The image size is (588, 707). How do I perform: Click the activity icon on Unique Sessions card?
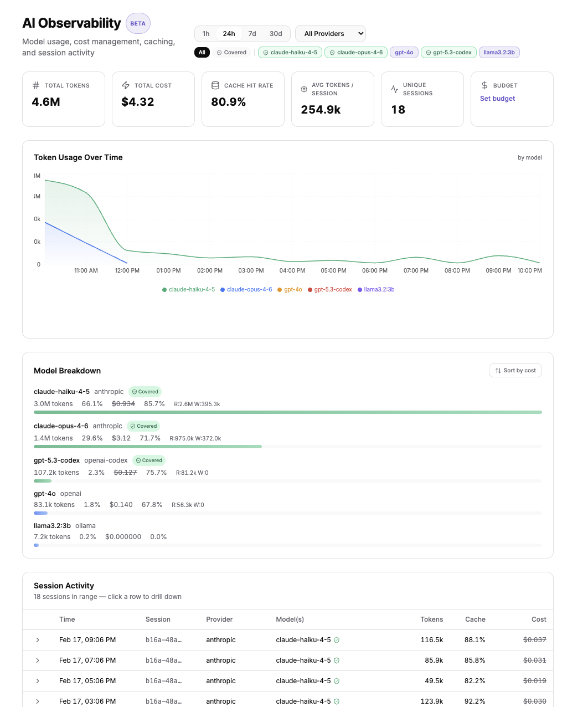394,89
